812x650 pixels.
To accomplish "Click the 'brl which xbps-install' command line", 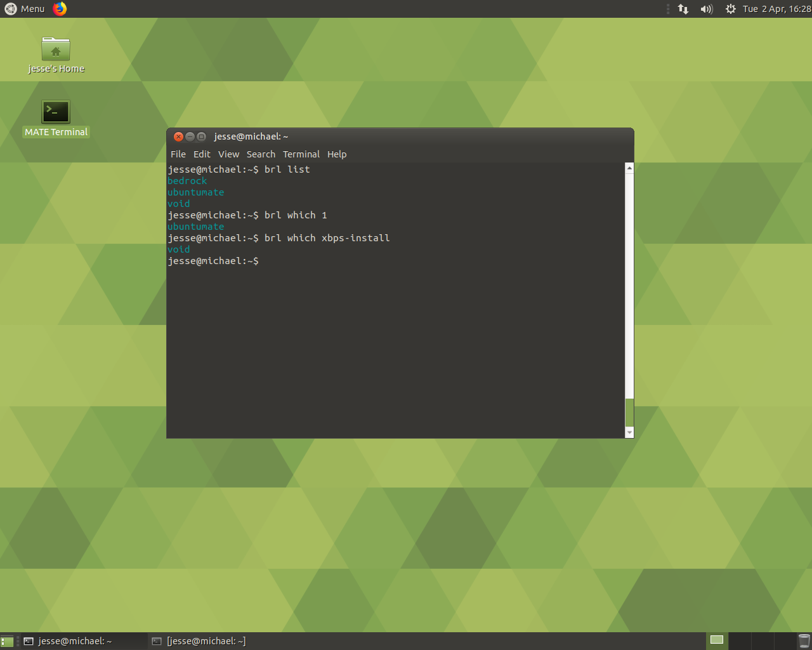I will tap(278, 238).
